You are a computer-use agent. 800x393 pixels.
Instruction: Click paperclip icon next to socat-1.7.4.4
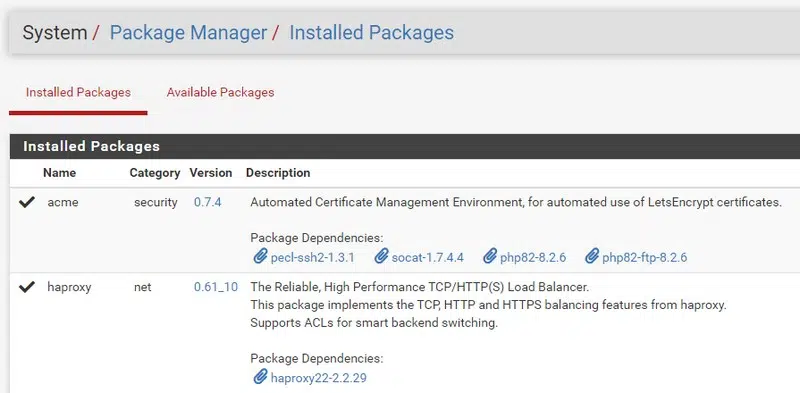(x=381, y=256)
